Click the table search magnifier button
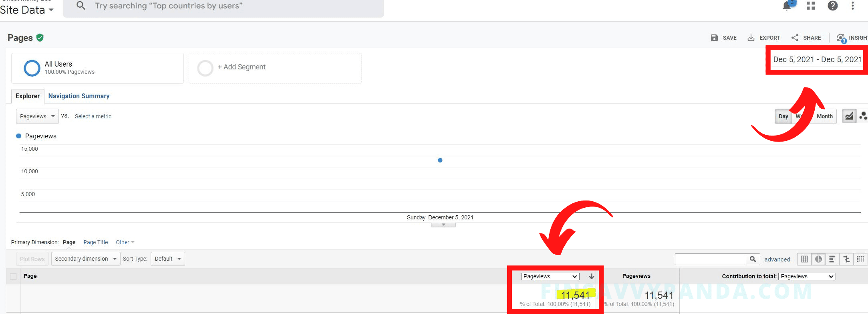This screenshot has height=314, width=868. tap(753, 259)
